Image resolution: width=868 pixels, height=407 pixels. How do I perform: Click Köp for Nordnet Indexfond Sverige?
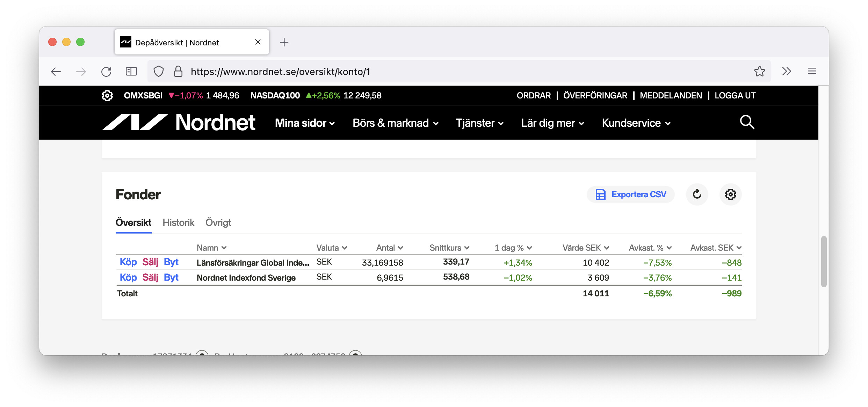(128, 277)
